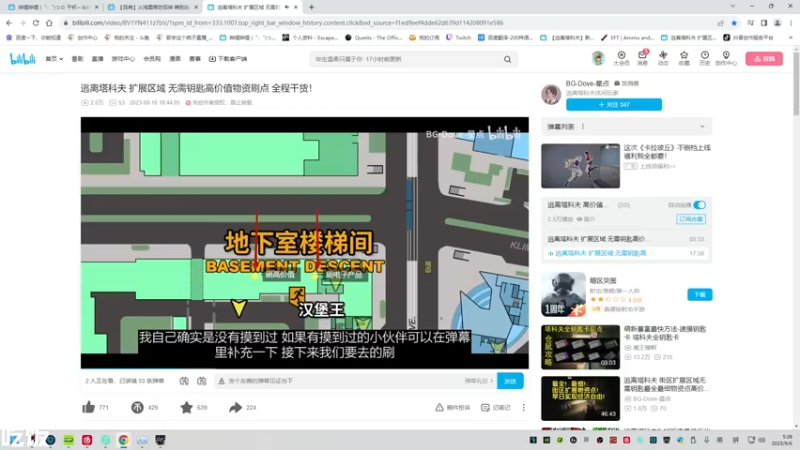The image size is (800, 450).
Task: Open the 直播 navigation item
Action: tap(97, 59)
